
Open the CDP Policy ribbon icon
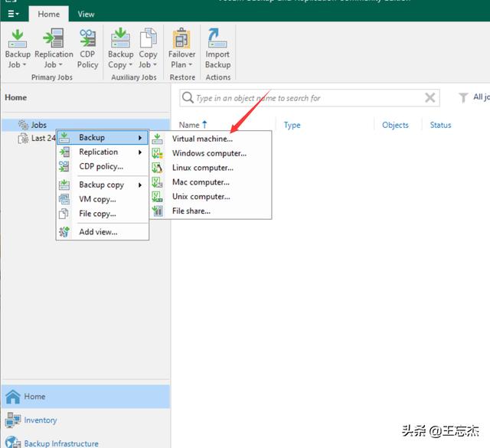pyautogui.click(x=87, y=38)
